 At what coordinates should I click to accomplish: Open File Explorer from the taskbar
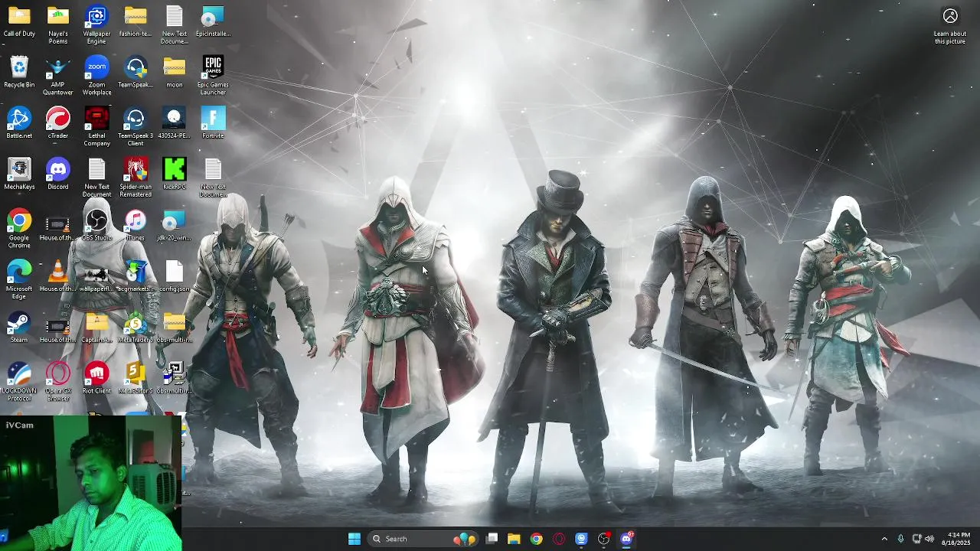pos(514,539)
